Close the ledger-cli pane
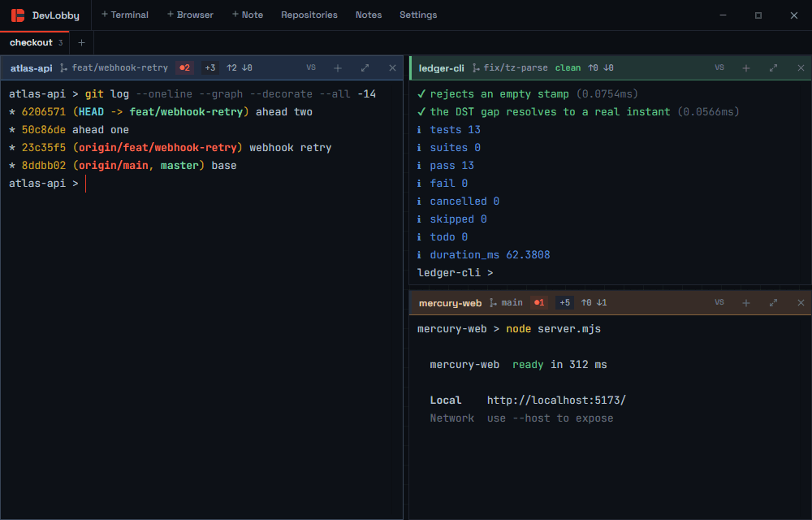This screenshot has height=520, width=812. pos(801,68)
